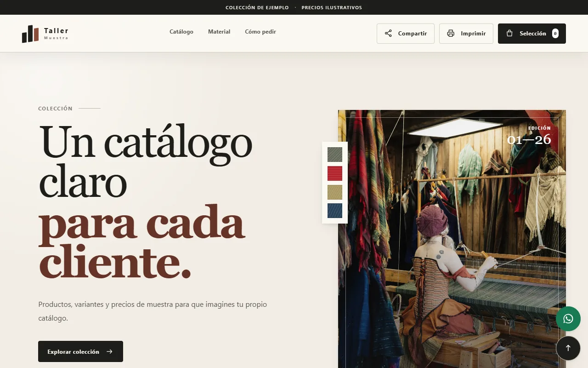Click the share icon in Compartir

click(388, 34)
